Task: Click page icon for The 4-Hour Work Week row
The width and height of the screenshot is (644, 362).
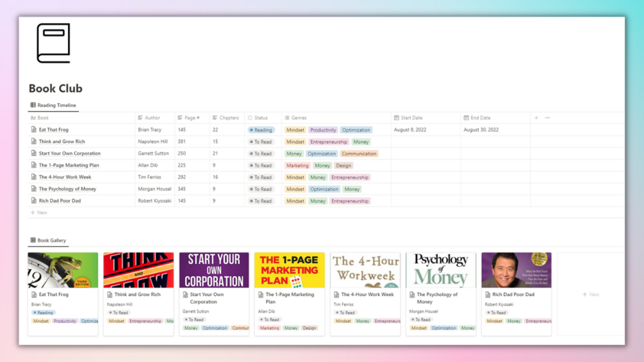Action: 34,177
